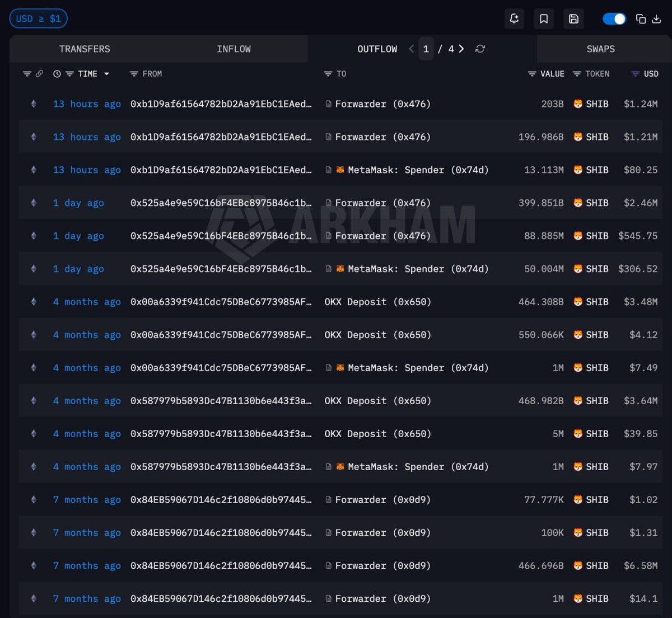Click the MetaMask fox icon in $7.49 row
Viewport: 672px width, 618px height.
coord(340,368)
